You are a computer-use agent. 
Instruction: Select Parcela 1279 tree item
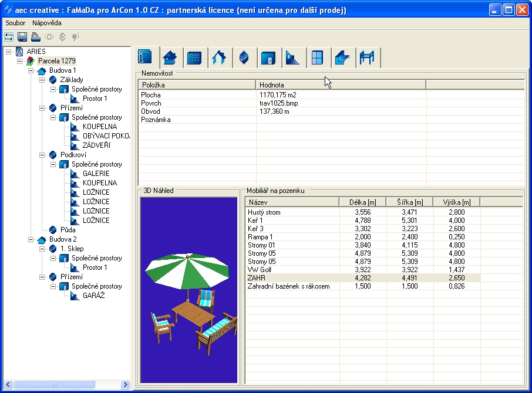56,61
